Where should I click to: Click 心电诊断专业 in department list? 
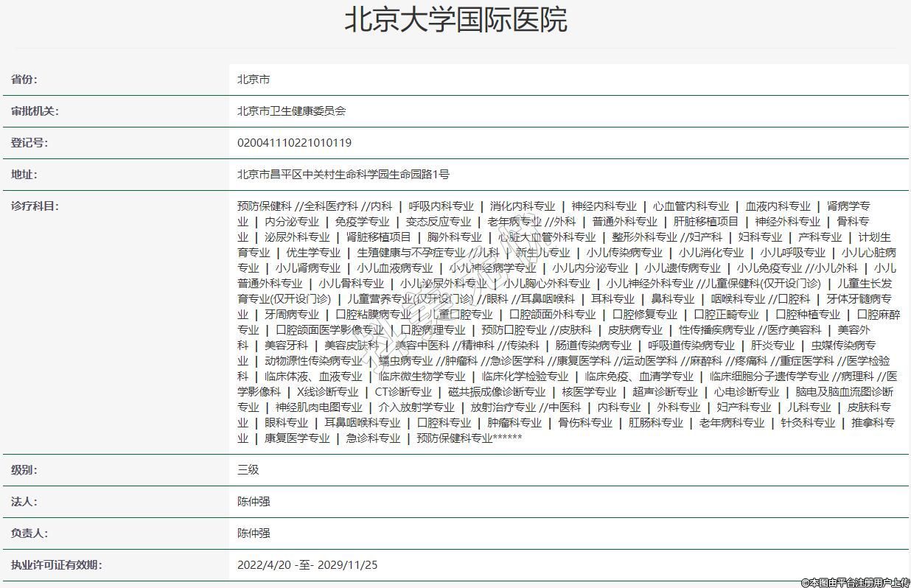pos(746,392)
